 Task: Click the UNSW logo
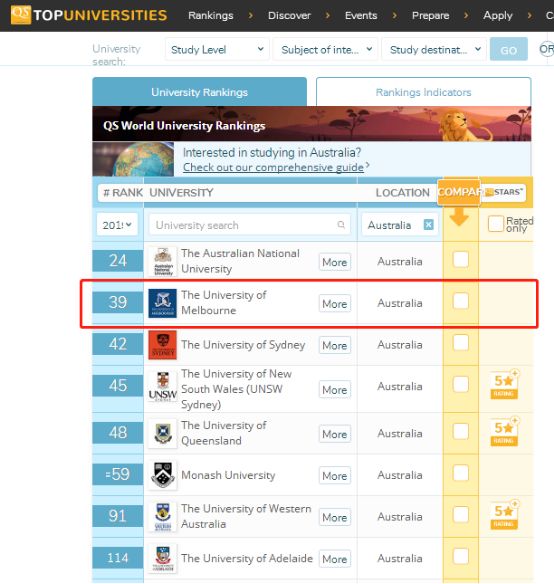click(x=162, y=387)
